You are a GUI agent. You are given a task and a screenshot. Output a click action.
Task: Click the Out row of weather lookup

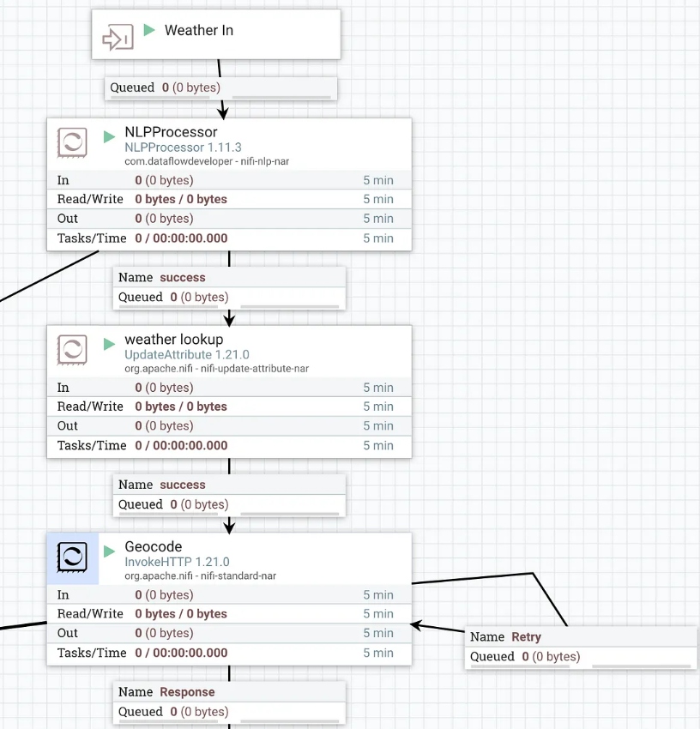pos(229,426)
